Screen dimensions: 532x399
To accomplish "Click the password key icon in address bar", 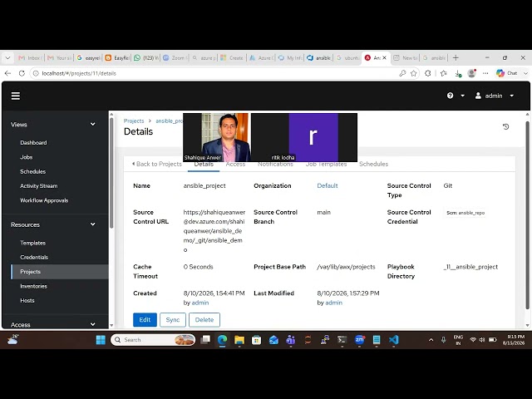I will pos(402,73).
